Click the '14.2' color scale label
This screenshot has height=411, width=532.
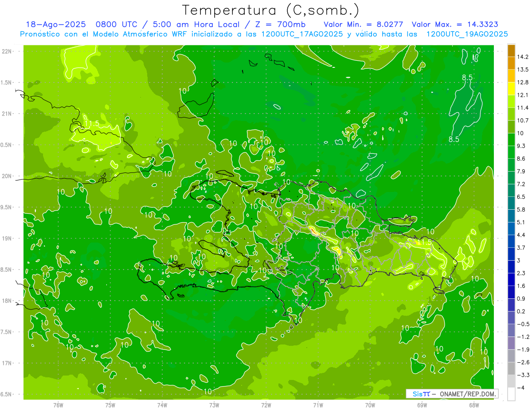click(523, 57)
